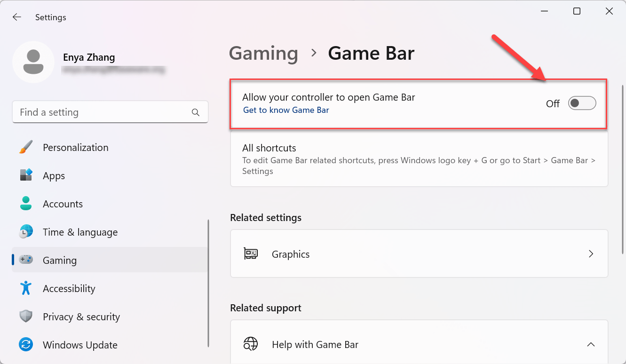
Task: Click the Accessibility figure icon
Action: tap(26, 288)
